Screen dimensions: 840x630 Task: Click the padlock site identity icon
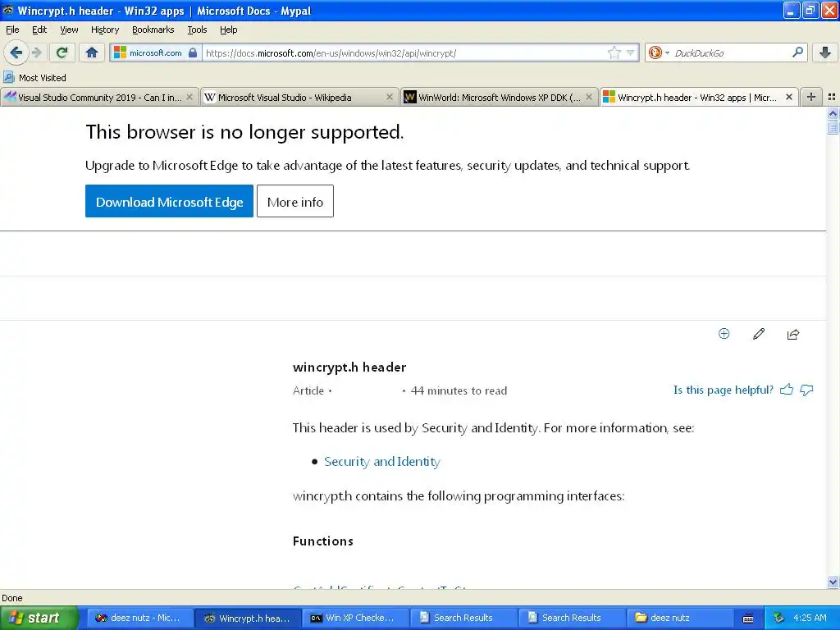point(193,52)
